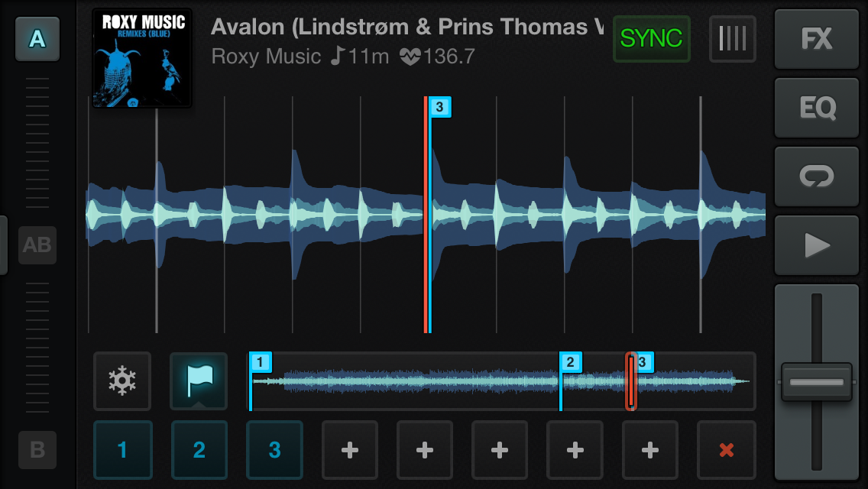Switch to the AB dual-deck view
This screenshot has width=868, height=489.
pos(37,244)
